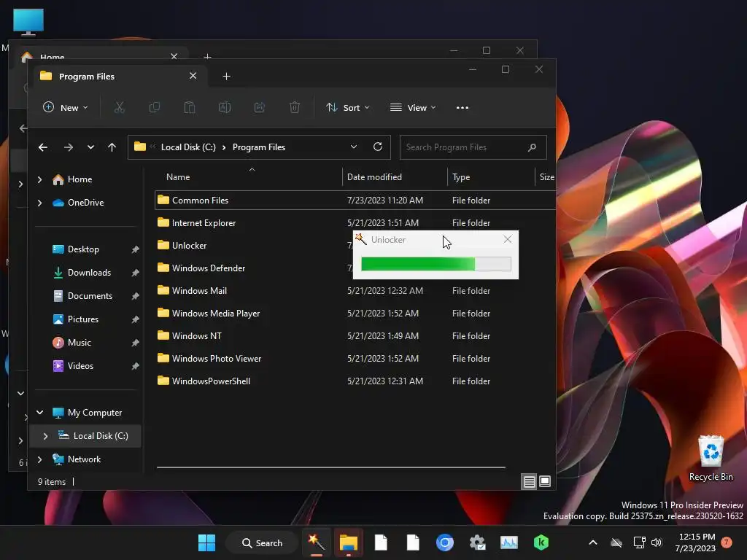Click the Windows Start button

tap(206, 542)
